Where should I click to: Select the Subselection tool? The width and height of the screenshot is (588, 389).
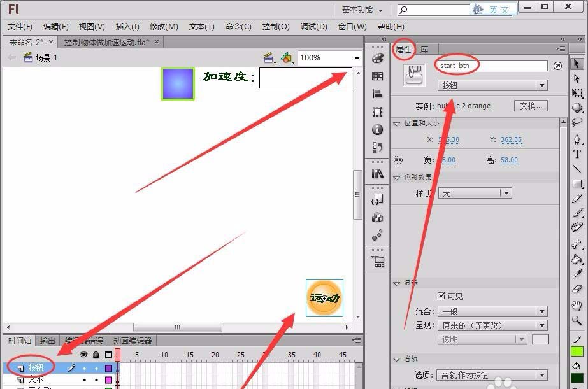pyautogui.click(x=577, y=79)
